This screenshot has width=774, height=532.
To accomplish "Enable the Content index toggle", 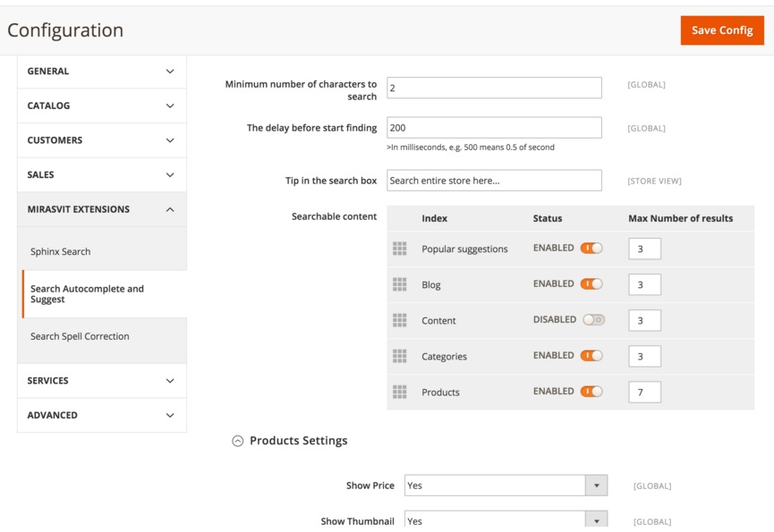I will [593, 320].
